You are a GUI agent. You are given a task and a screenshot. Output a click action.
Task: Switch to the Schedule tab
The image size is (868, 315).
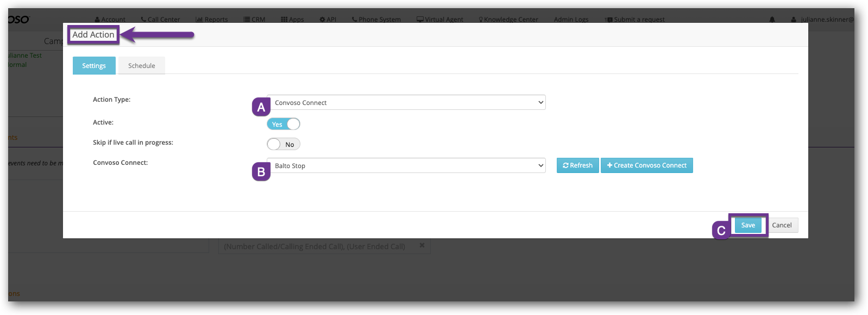[142, 66]
